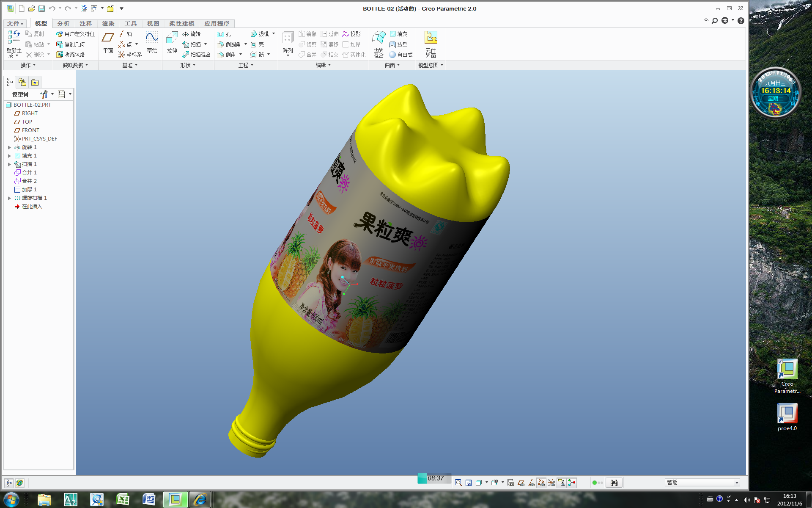
Task: Open the 智能 selection filter dropdown
Action: (737, 483)
